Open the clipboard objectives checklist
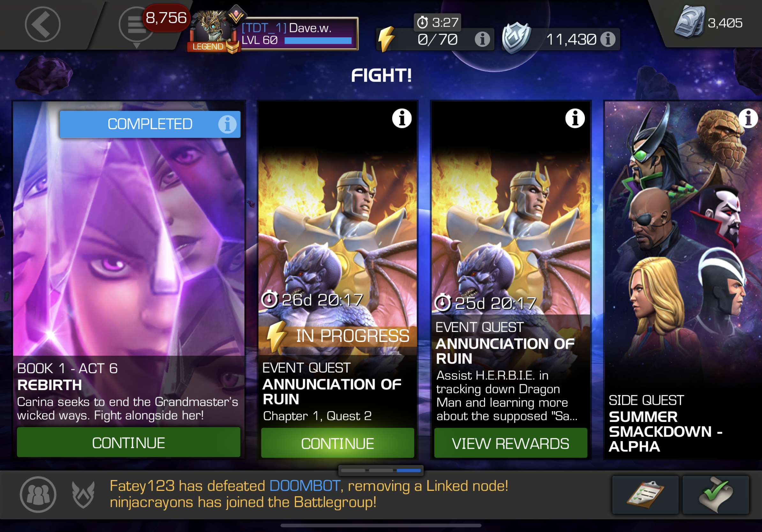 pyautogui.click(x=645, y=494)
